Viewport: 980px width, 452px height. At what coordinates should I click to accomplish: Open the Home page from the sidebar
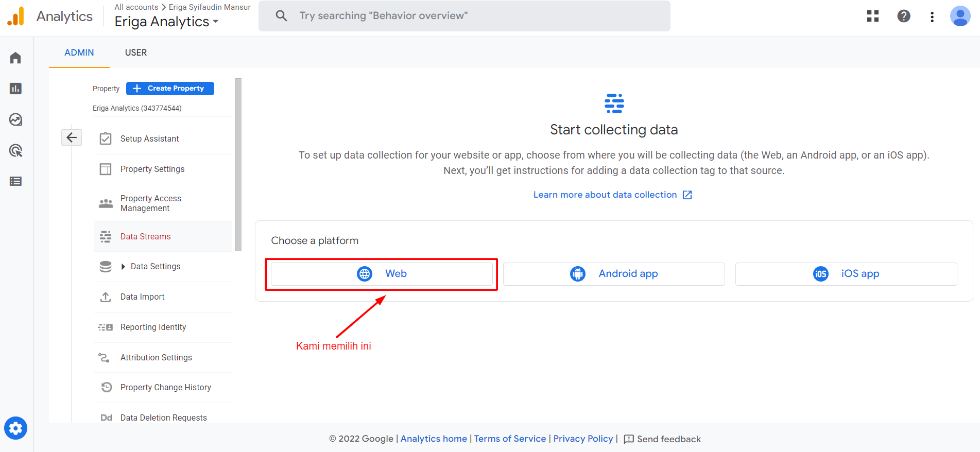(x=15, y=58)
